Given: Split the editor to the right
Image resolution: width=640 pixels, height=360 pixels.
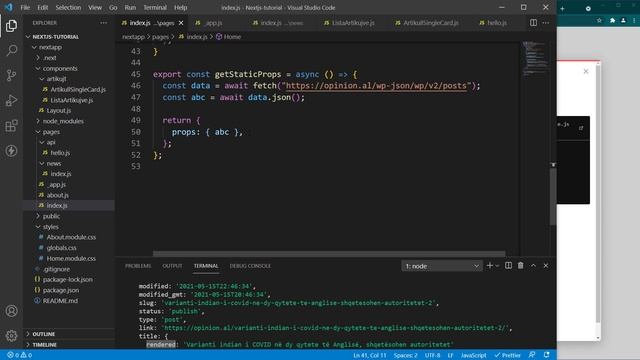Looking at the screenshot, I should click(533, 23).
